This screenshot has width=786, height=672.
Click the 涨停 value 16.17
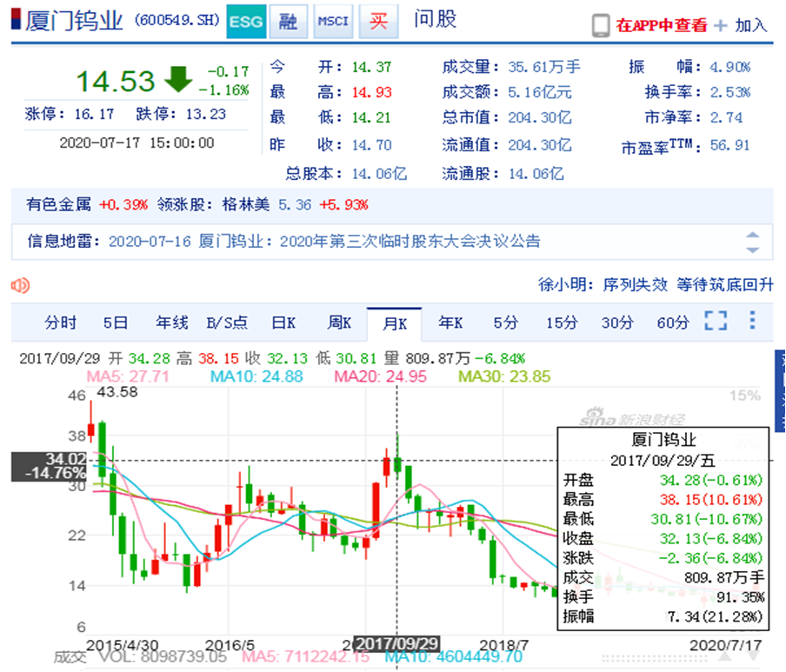pyautogui.click(x=94, y=114)
